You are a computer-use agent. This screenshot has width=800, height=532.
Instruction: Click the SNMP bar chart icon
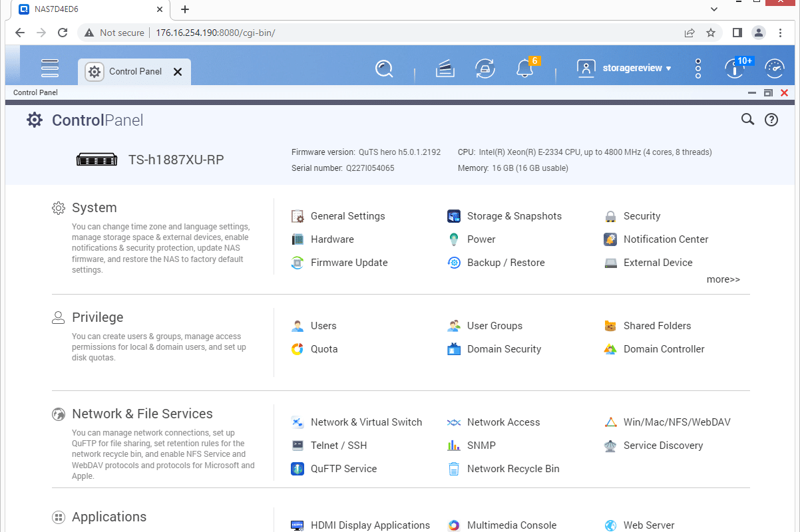point(455,446)
